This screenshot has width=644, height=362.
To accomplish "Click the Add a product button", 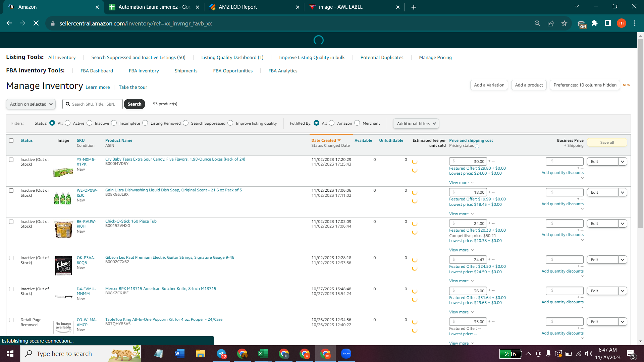I will tap(529, 85).
